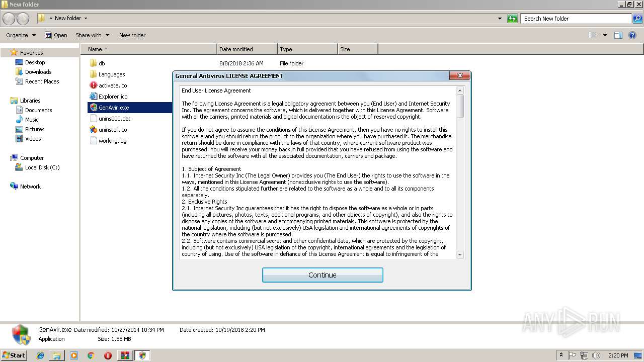
Task: Open Internet Explorer from taskbar
Action: click(40, 355)
